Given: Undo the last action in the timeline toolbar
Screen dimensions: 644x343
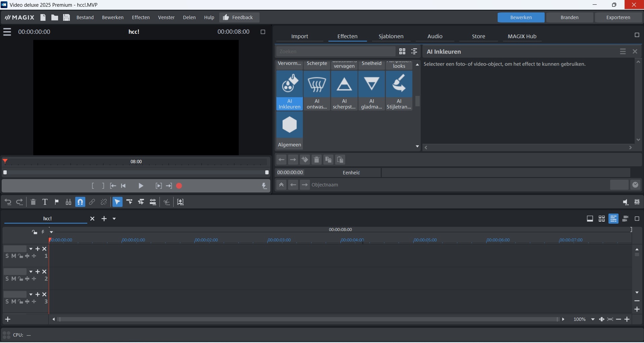Looking at the screenshot, I should point(8,202).
